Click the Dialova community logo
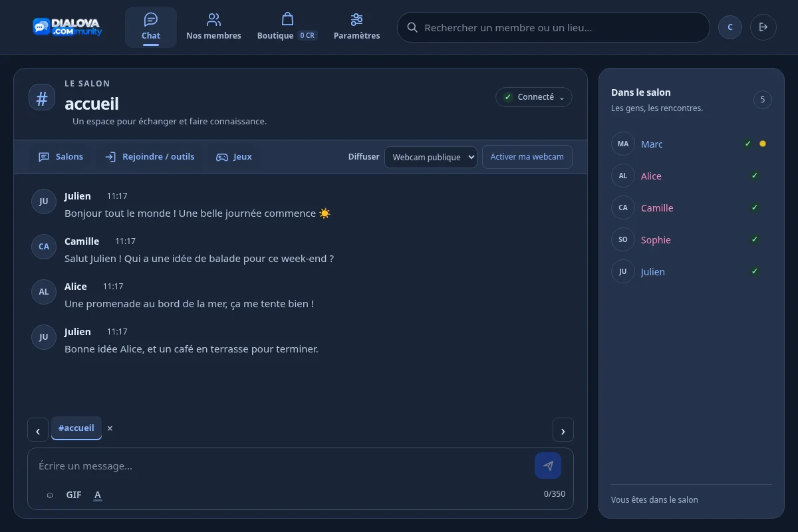Screen dimensions: 798x532 pos(67,27)
